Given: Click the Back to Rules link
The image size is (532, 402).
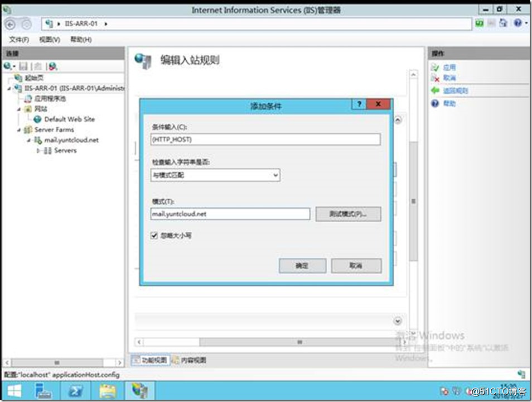Looking at the screenshot, I should pyautogui.click(x=456, y=91).
